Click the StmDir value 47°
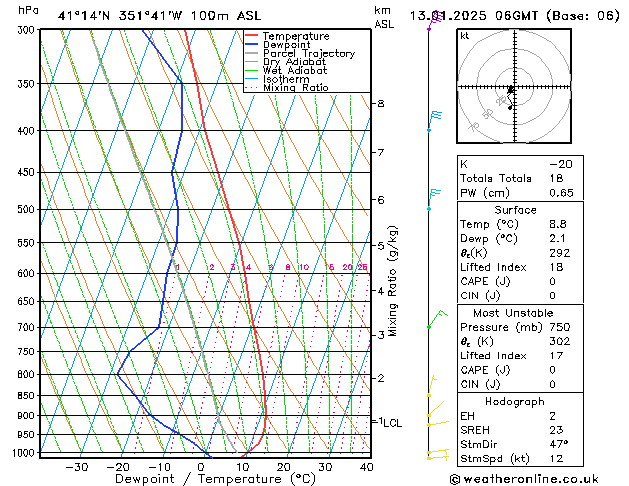Screen dimensions: 629x486 (x=558, y=444)
